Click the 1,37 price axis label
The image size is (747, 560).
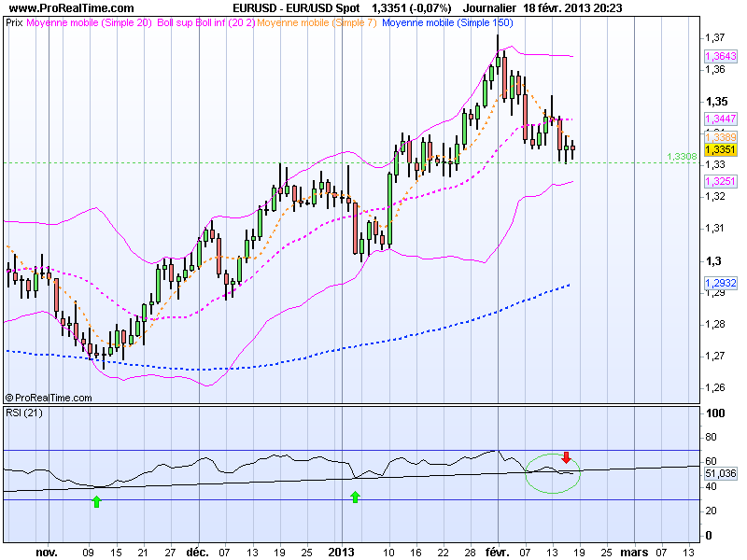point(715,37)
